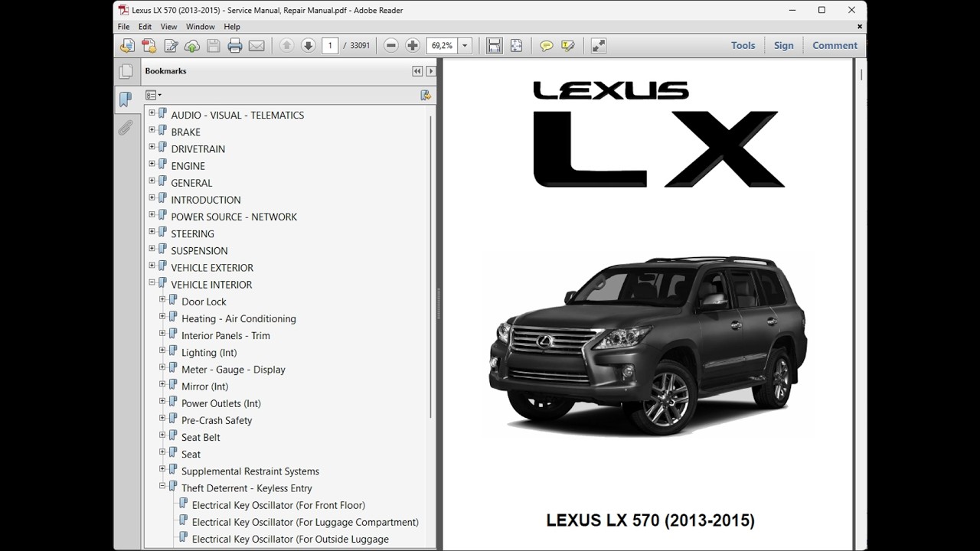Go to the next page with the down arrow
980x551 pixels.
[x=308, y=46]
